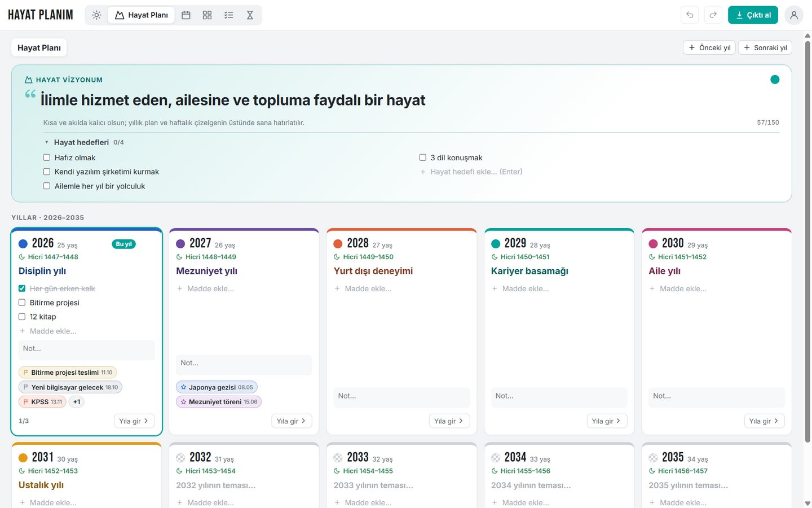This screenshot has width=812, height=508.
Task: Open the checklist view icon
Action: click(229, 15)
